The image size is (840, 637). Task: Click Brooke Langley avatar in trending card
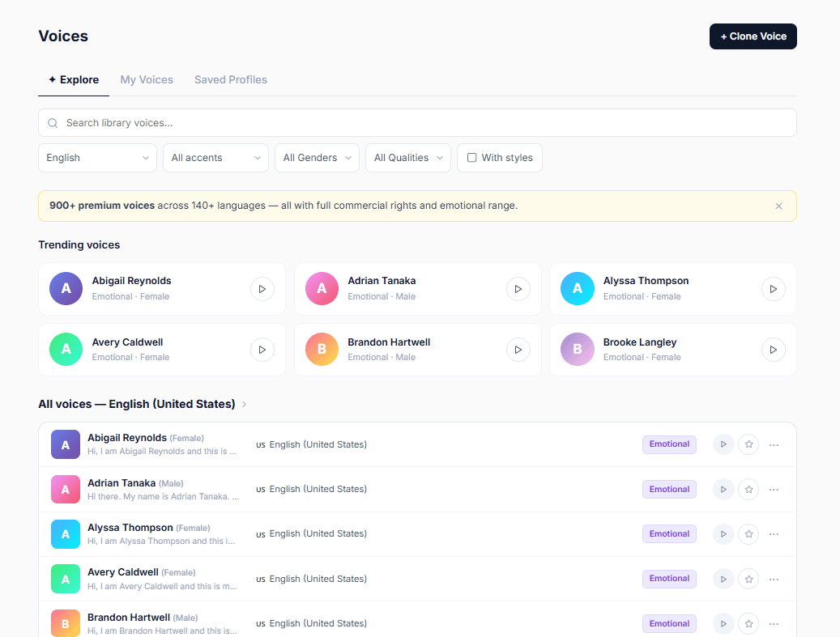click(578, 349)
